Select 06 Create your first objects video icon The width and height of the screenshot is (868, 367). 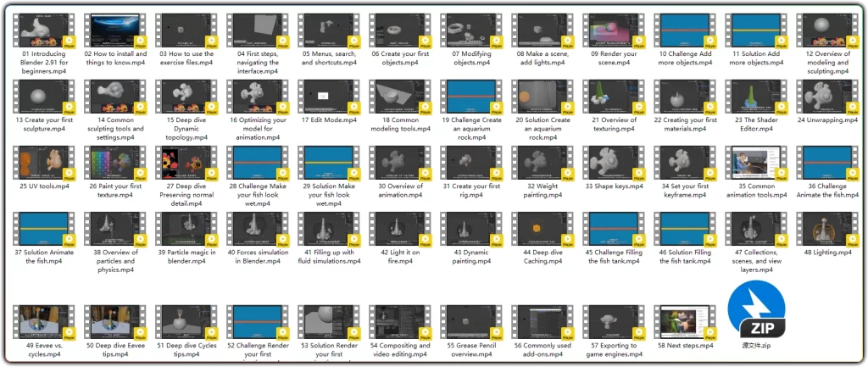(400, 31)
